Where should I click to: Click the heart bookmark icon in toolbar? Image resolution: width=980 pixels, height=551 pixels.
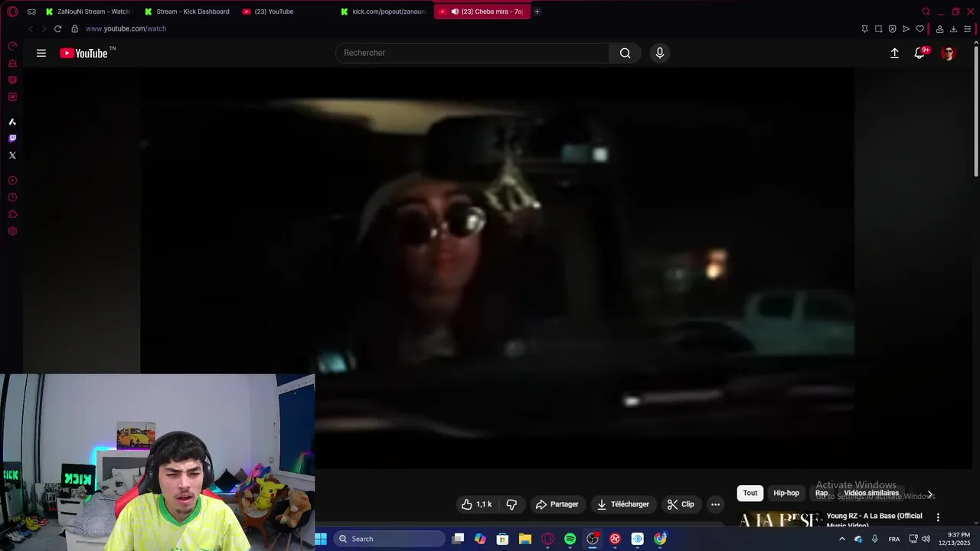pyautogui.click(x=920, y=29)
